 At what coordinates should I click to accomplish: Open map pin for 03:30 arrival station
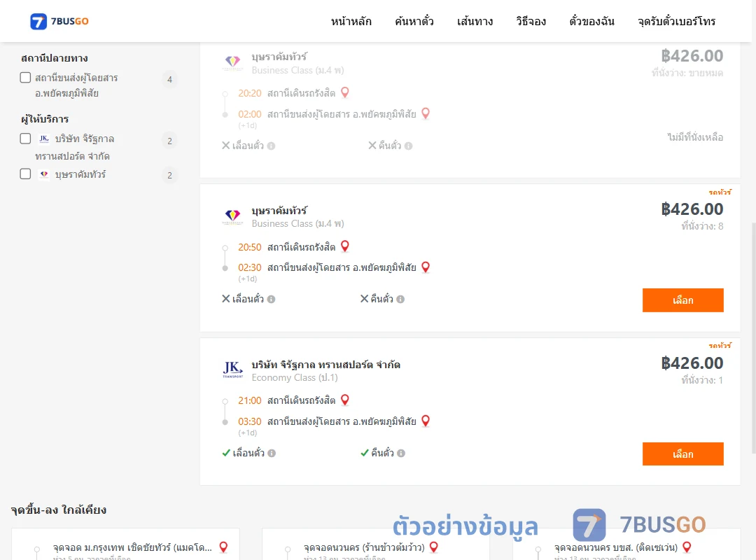pos(426,421)
